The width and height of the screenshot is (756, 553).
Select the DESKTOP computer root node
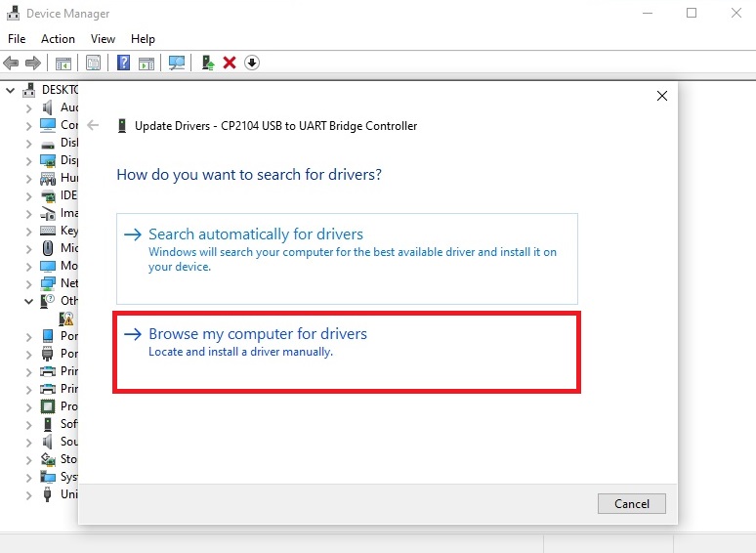[x=60, y=90]
